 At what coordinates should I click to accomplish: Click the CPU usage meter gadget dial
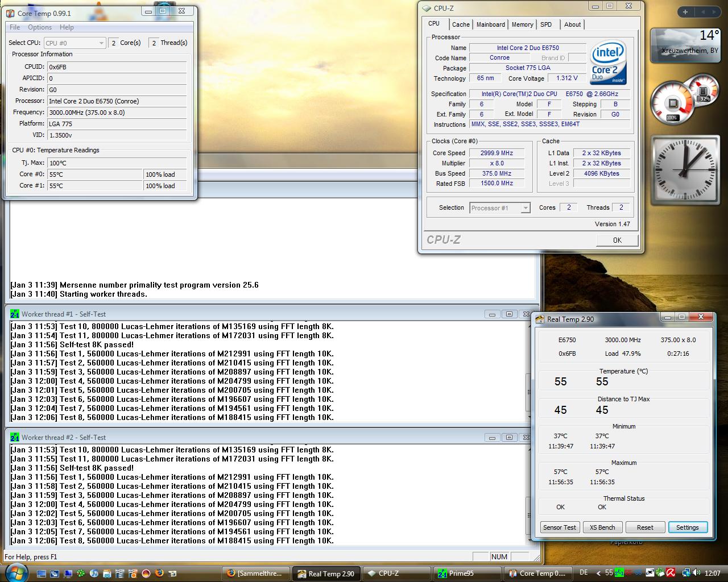coord(672,104)
